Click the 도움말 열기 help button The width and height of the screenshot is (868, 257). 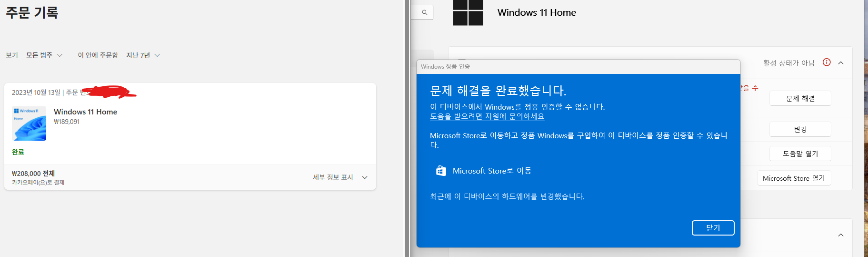tap(800, 154)
